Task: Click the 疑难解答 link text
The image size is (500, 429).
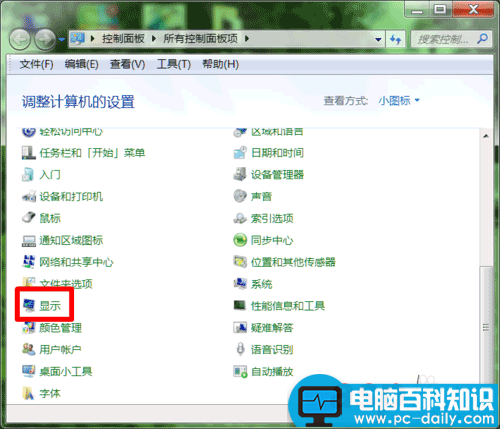Action: pyautogui.click(x=272, y=328)
